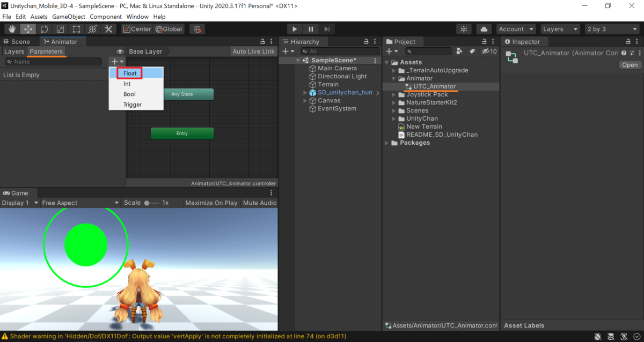The image size is (644, 342).
Task: Toggle the Animator panel lock
Action: (263, 41)
